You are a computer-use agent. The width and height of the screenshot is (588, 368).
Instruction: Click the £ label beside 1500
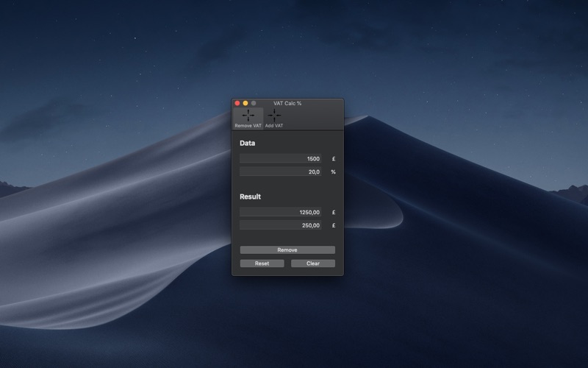pyautogui.click(x=334, y=159)
